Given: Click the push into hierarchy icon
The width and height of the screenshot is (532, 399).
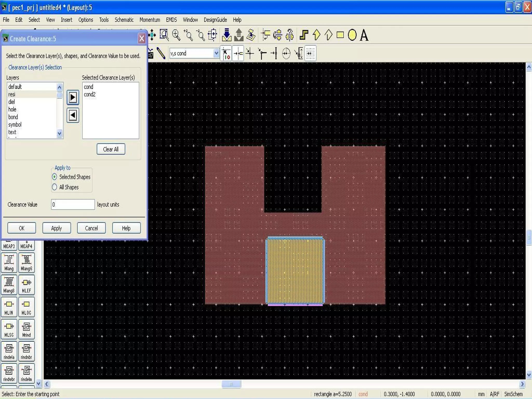Looking at the screenshot, I should [227, 35].
